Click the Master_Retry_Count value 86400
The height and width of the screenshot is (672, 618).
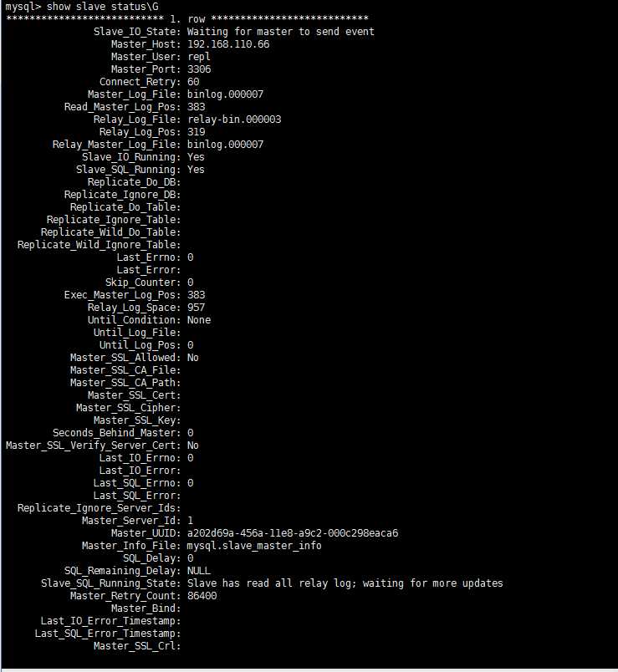[x=202, y=596]
